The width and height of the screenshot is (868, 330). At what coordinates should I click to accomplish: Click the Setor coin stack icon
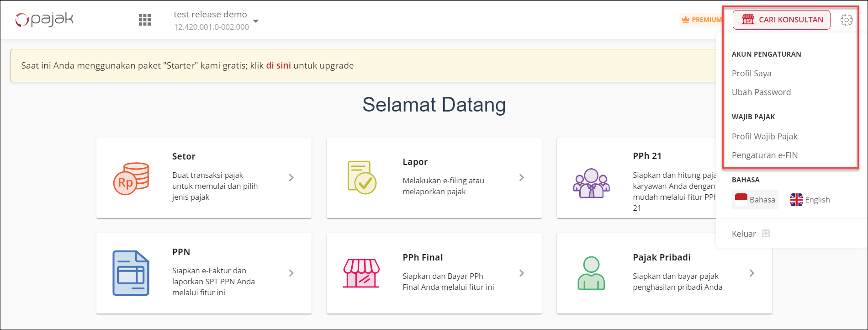131,178
